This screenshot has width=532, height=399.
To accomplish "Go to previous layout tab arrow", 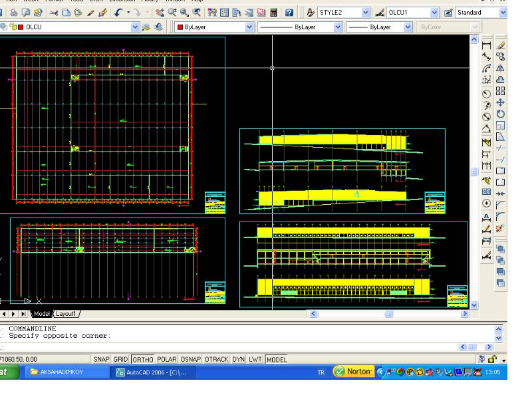I will point(4,314).
